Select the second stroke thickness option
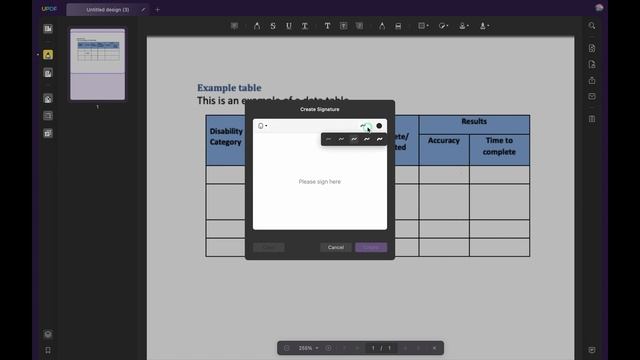This screenshot has height=360, width=640. point(341,139)
